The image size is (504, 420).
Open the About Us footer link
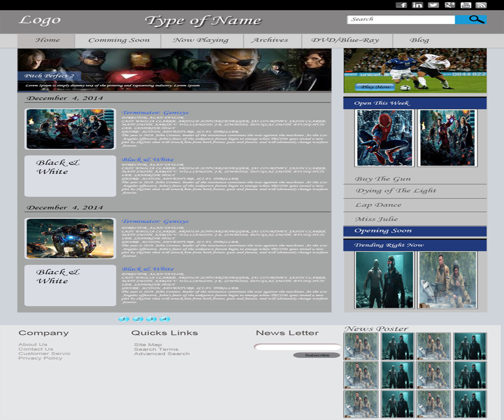click(33, 345)
